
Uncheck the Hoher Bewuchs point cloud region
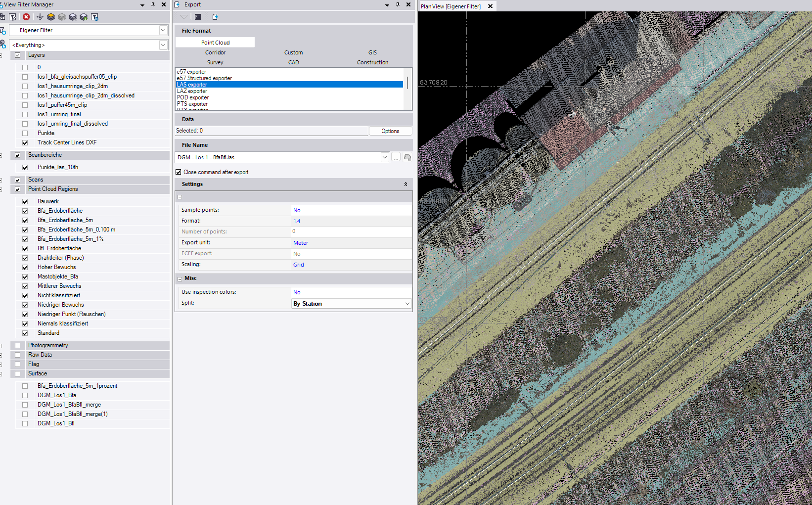pyautogui.click(x=25, y=268)
